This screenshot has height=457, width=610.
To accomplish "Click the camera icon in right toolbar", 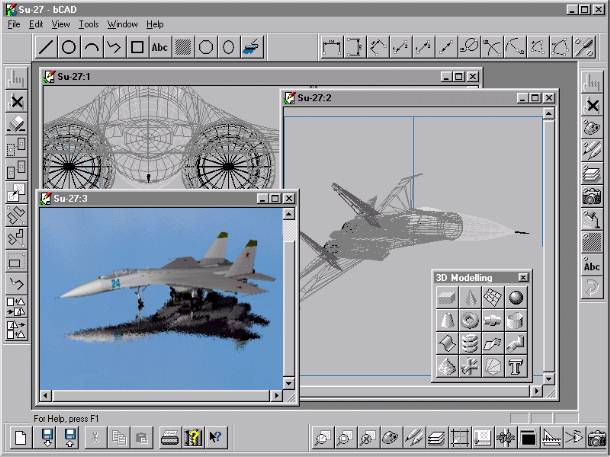I will point(591,196).
